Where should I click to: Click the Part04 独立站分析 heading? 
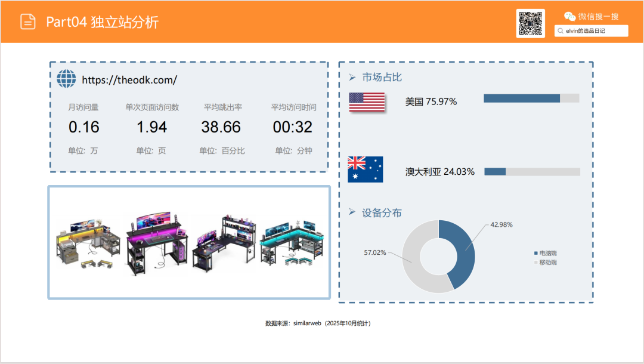[x=103, y=22]
